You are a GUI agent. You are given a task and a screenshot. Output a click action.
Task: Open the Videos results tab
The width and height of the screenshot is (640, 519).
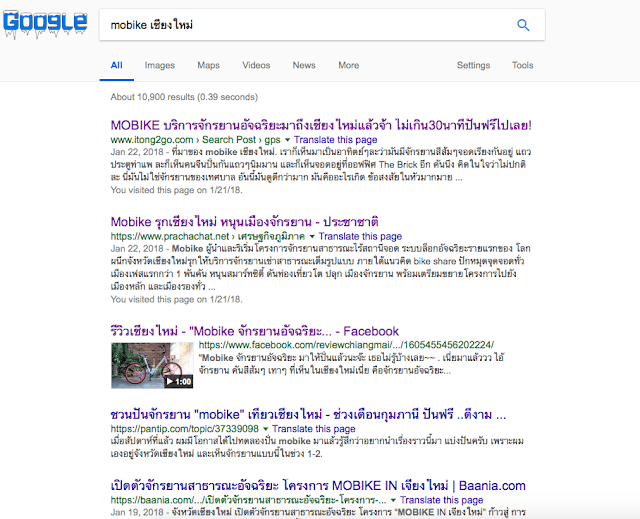[x=256, y=65]
